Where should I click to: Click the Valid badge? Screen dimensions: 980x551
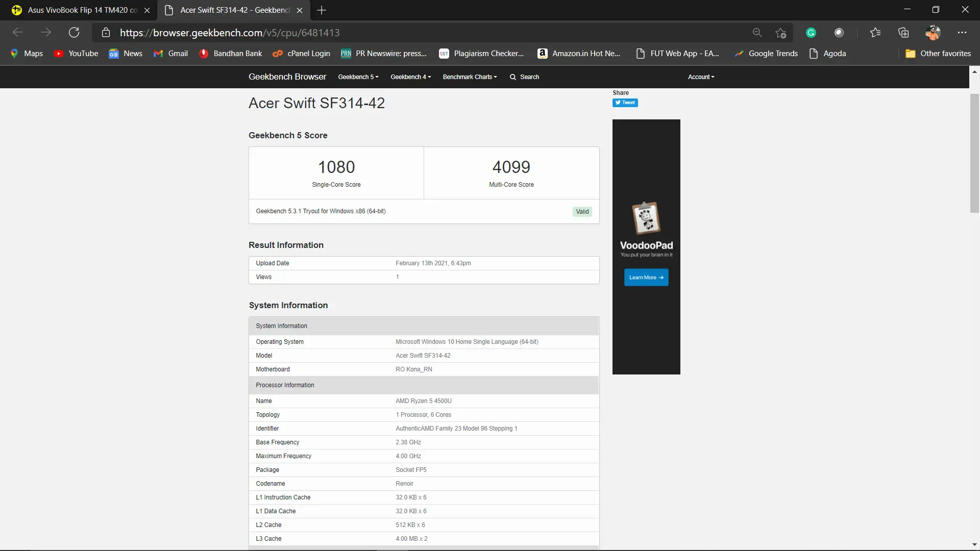tap(582, 212)
